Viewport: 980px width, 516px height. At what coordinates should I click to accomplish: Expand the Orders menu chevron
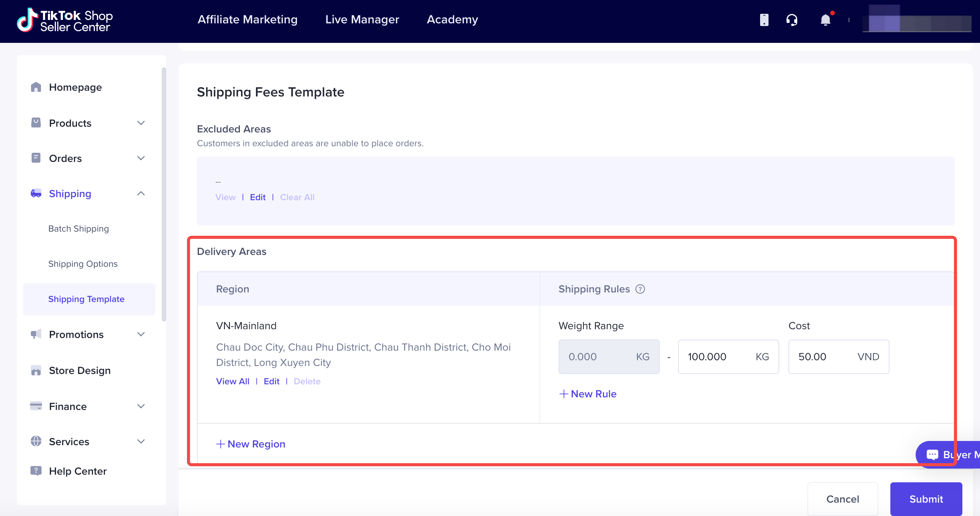pos(141,158)
